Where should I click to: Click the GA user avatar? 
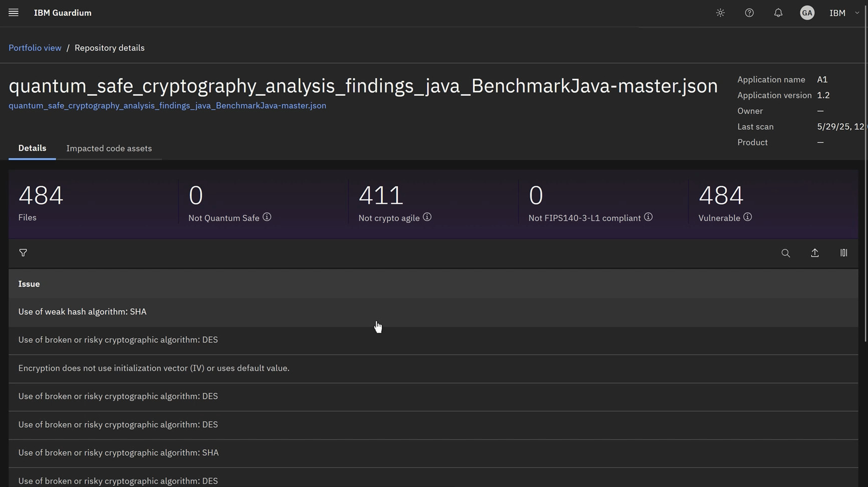coord(807,13)
